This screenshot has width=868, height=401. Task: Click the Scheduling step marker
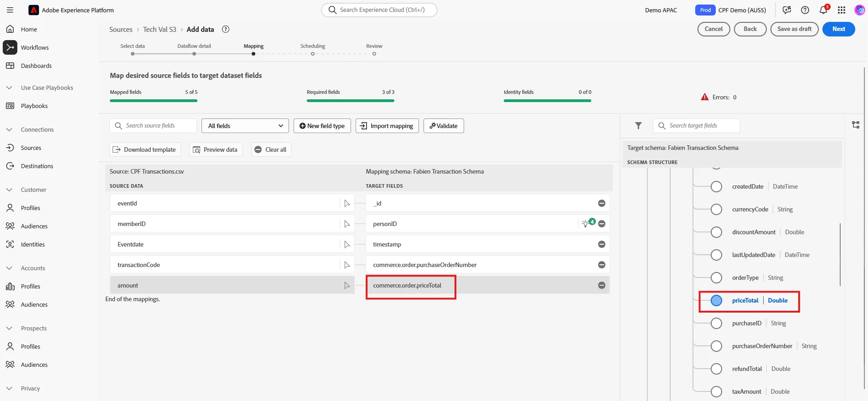(x=313, y=54)
